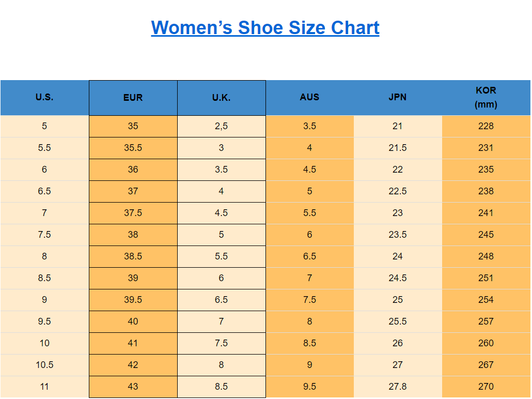
Task: Click the KOR value 245 cell
Action: click(486, 235)
